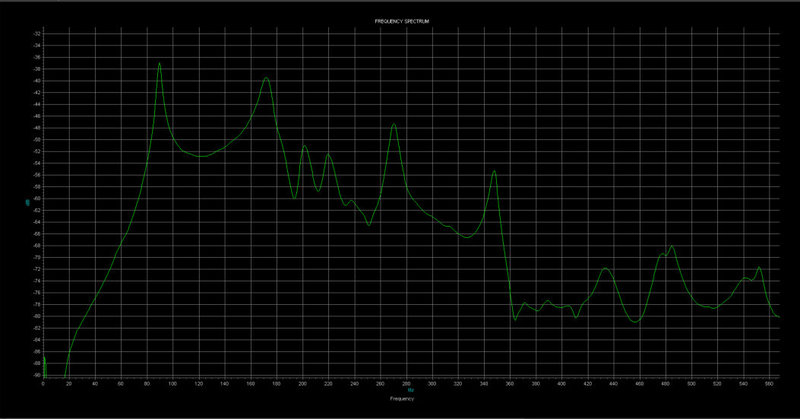Click the spectrum peak near 348 Hz
Viewport: 800px width, 419px height.
494,171
